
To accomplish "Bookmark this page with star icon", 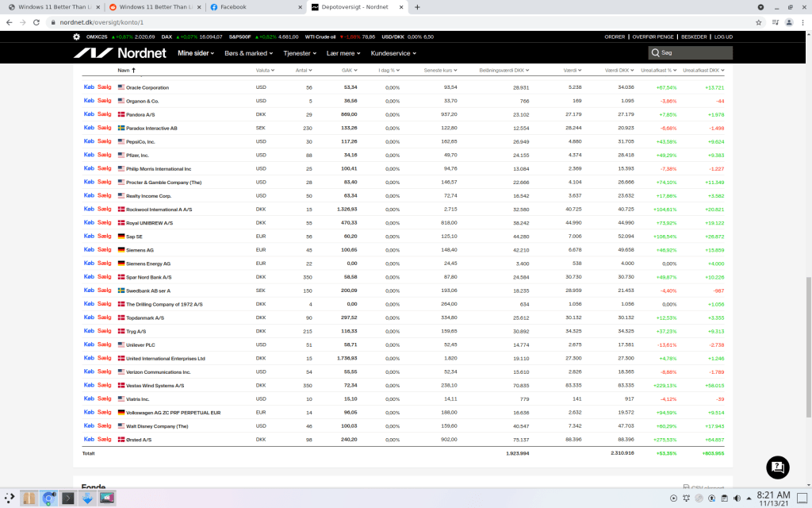I will 758,22.
